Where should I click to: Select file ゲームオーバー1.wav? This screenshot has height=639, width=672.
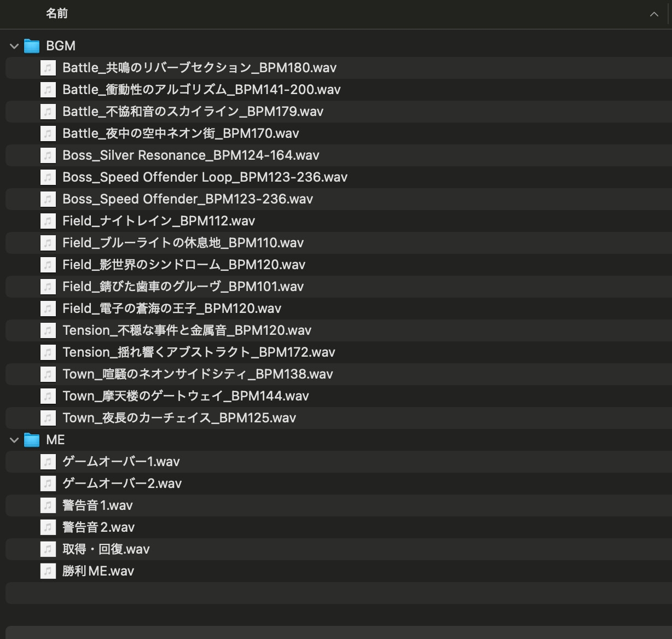[x=121, y=462]
